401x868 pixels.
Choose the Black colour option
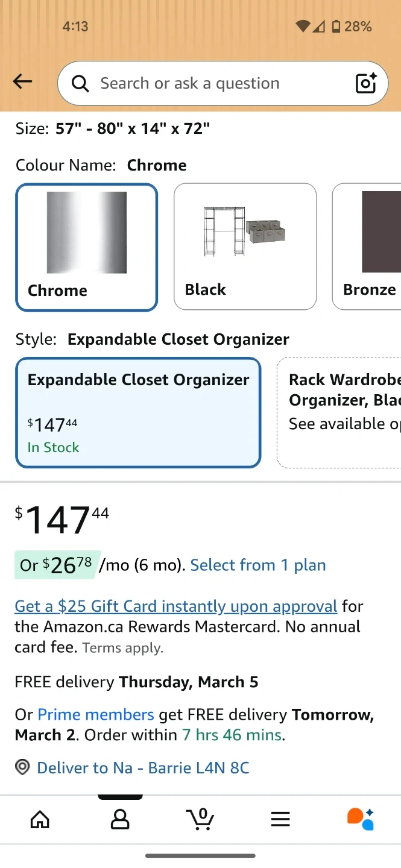(245, 247)
